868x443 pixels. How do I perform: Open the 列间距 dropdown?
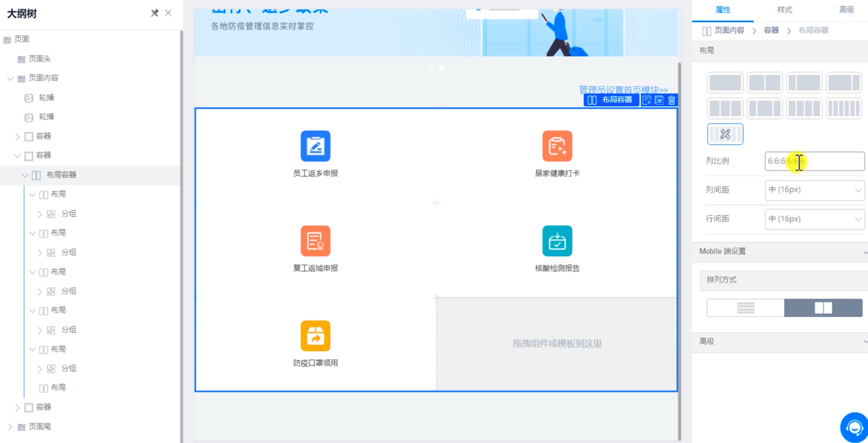pos(814,190)
